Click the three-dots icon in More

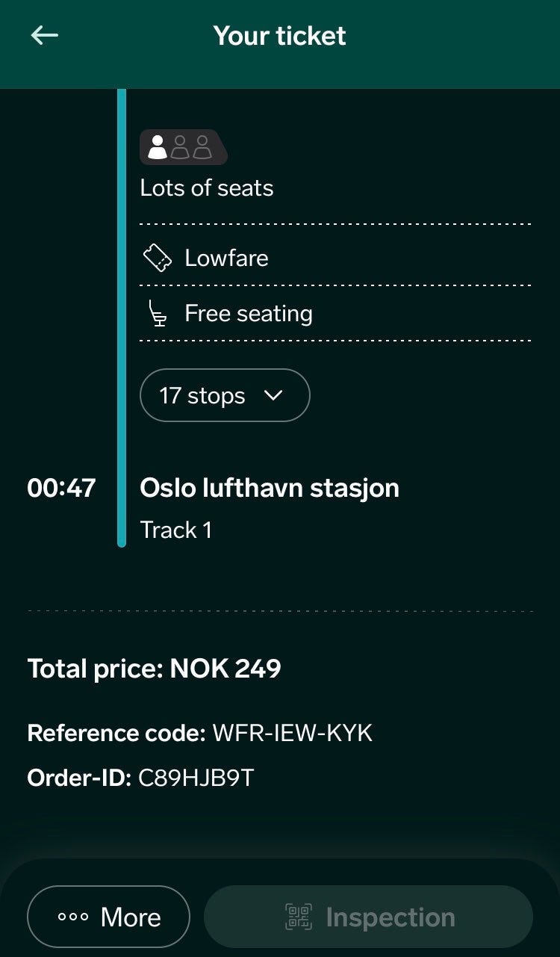(73, 917)
